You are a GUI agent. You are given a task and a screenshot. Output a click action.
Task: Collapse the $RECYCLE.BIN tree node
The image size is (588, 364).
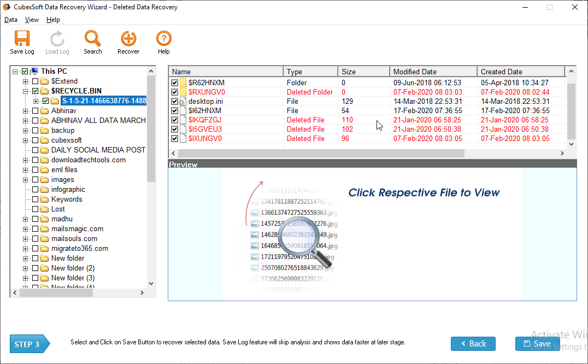26,91
